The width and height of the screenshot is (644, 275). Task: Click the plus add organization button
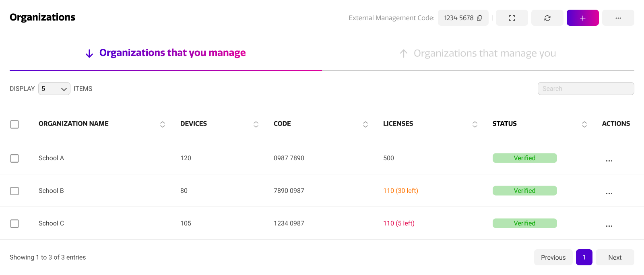tap(582, 18)
